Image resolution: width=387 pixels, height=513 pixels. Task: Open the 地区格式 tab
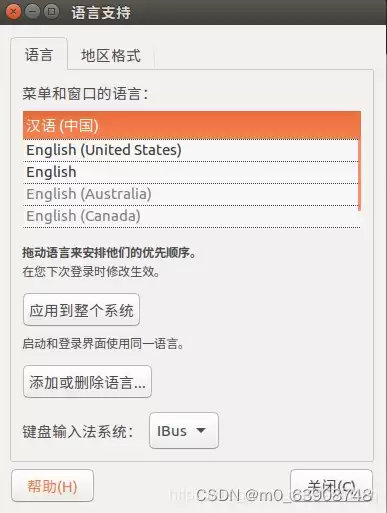pos(111,55)
